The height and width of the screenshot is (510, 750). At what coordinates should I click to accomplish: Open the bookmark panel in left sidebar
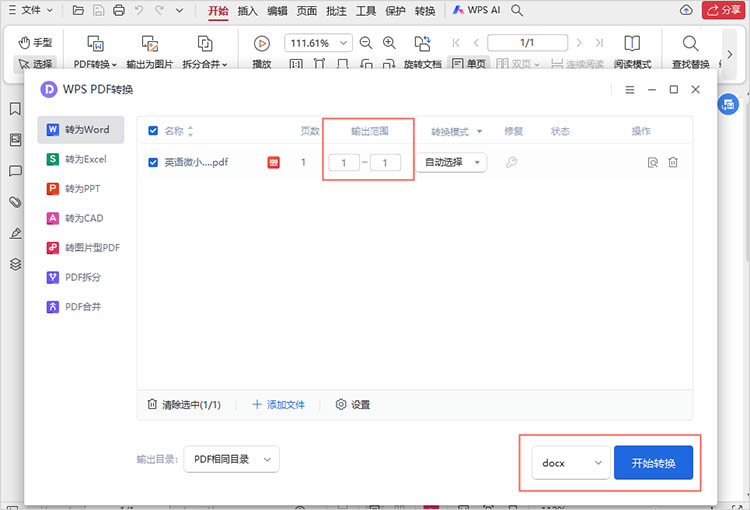15,109
